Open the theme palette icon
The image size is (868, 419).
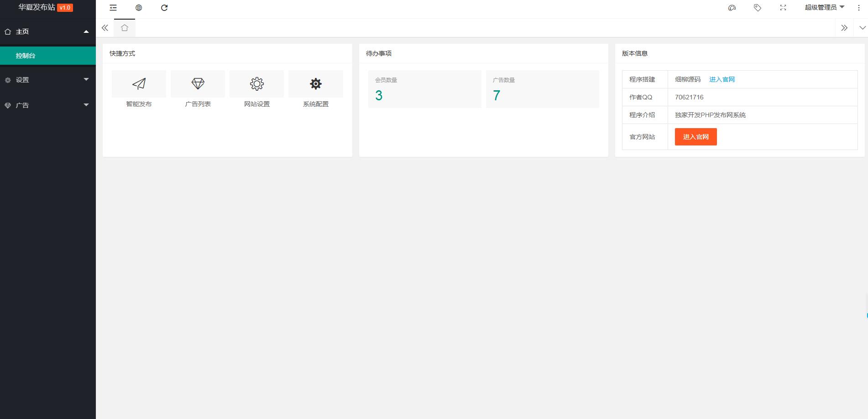[x=732, y=8]
